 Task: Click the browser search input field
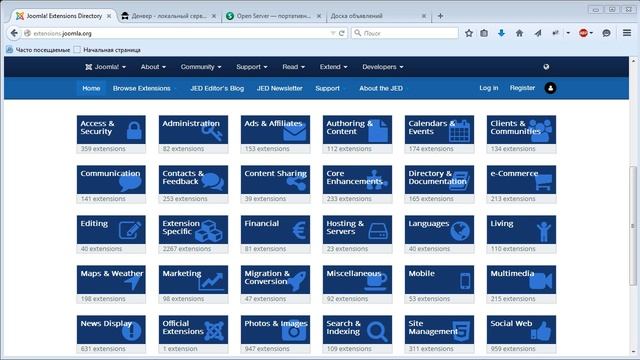pos(404,33)
